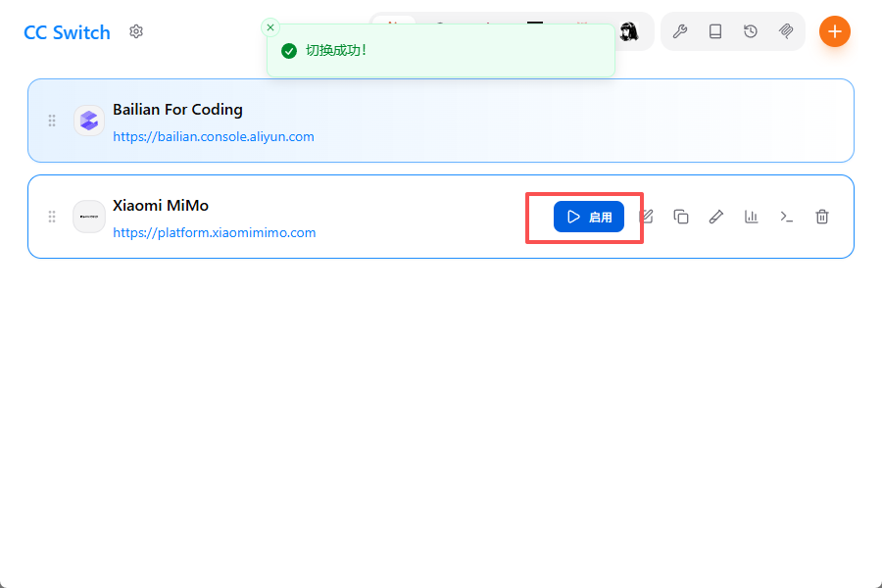The image size is (882, 588).
Task: Grab the Bailian For Coding drag handle
Action: (x=52, y=121)
